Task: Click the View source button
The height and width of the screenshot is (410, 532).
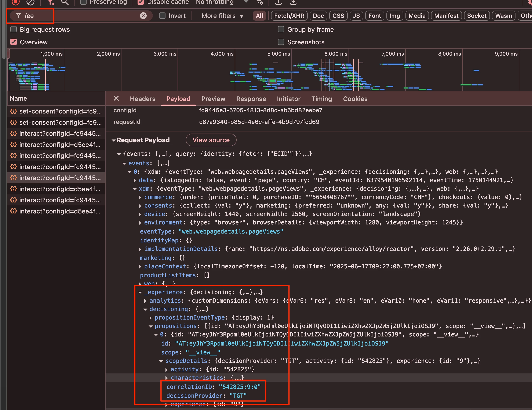Action: click(211, 140)
